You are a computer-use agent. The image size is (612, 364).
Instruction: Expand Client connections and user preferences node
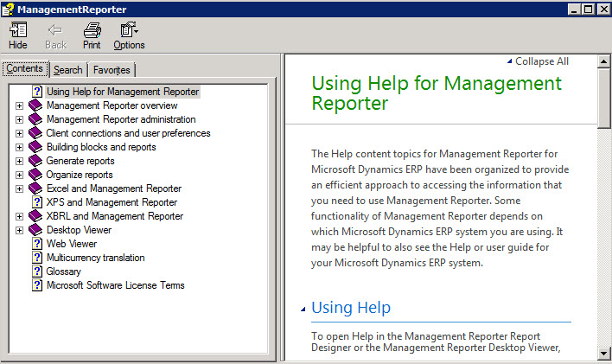19,133
